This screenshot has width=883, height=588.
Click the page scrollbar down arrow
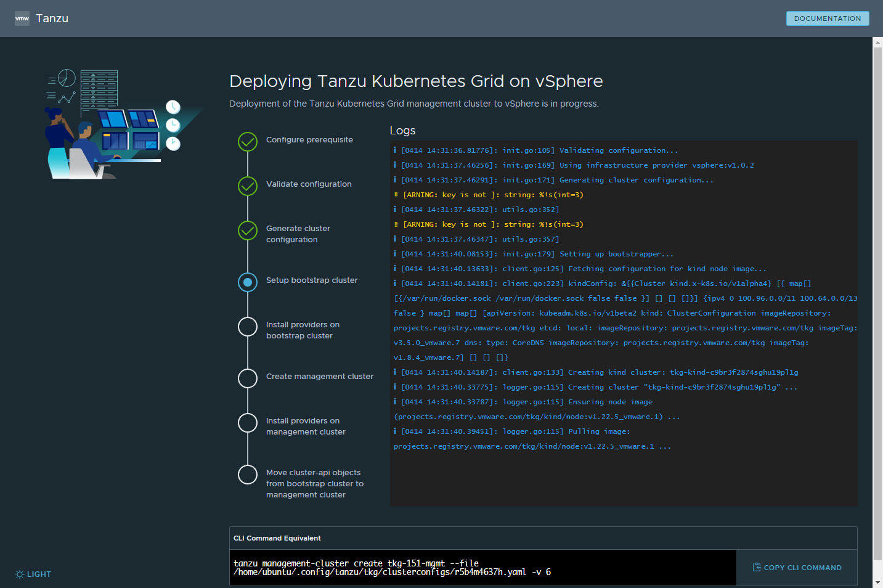coord(877,582)
